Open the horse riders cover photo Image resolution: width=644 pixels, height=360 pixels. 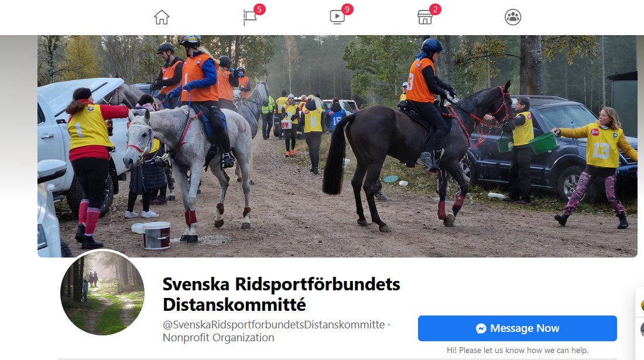(337, 146)
